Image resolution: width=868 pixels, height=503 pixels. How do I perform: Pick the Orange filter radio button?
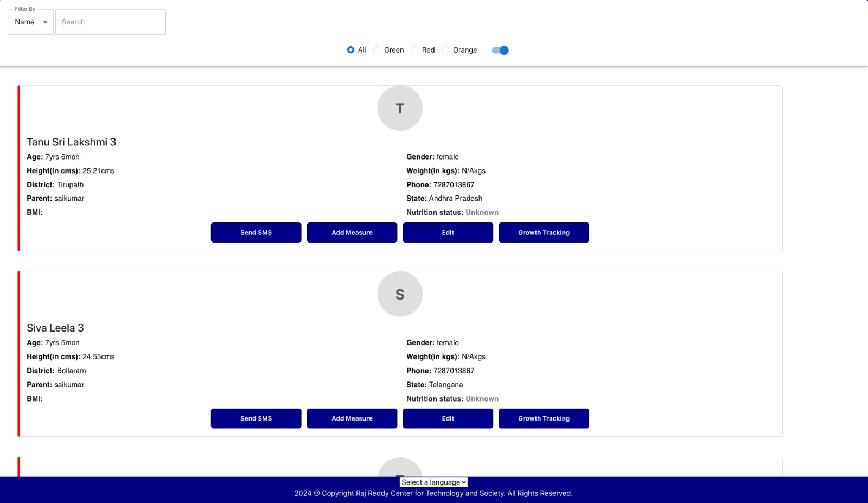[x=446, y=50]
